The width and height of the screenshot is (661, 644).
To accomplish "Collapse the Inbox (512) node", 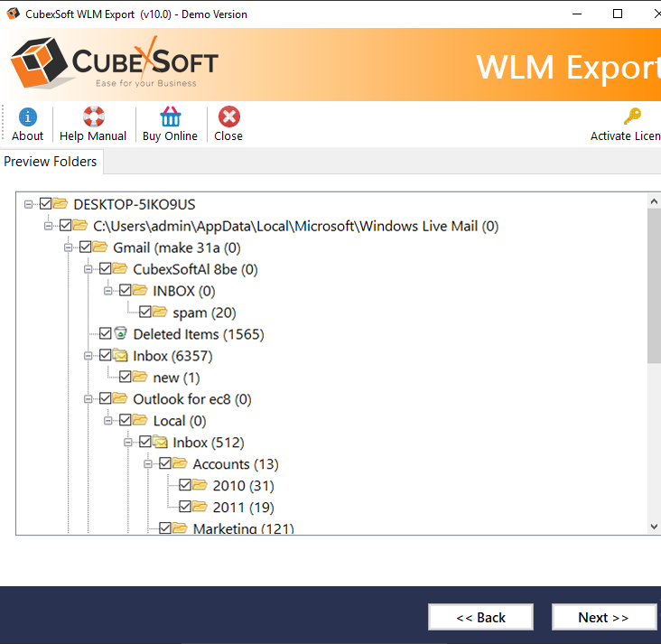I will pyautogui.click(x=127, y=443).
